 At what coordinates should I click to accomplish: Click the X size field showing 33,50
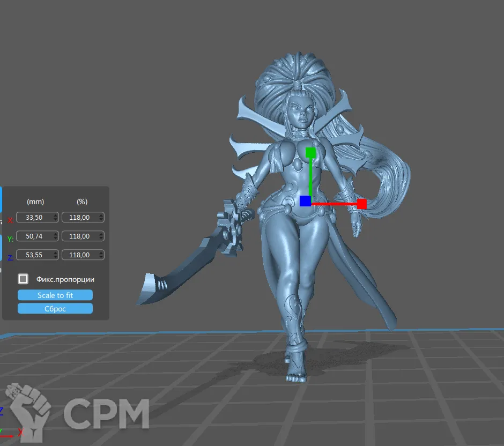pyautogui.click(x=34, y=217)
